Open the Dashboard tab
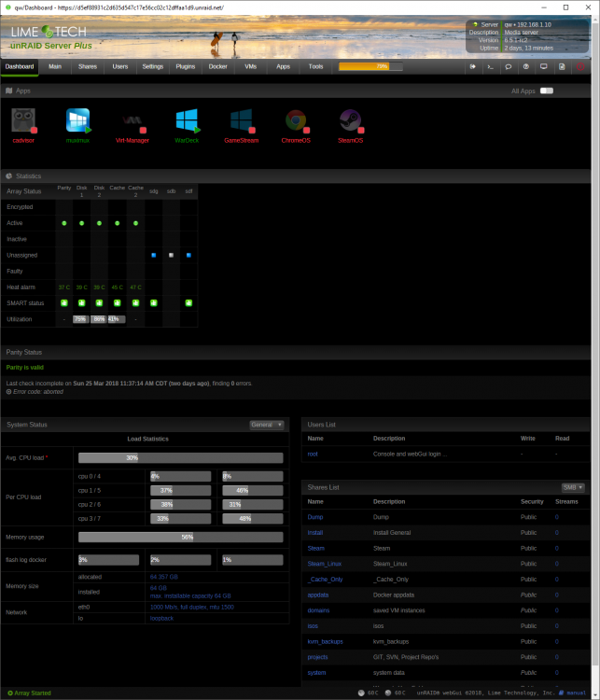 (20, 66)
